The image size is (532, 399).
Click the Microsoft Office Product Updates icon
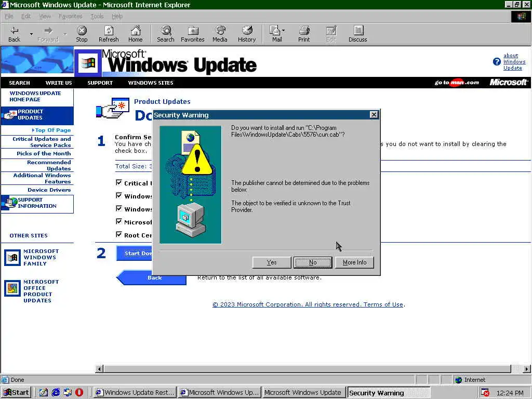[x=12, y=288]
